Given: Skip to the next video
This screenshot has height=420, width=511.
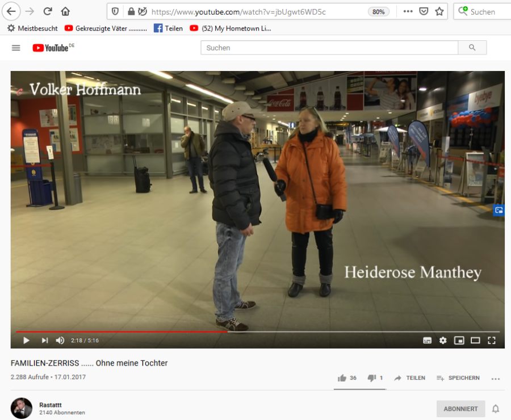Looking at the screenshot, I should 45,340.
